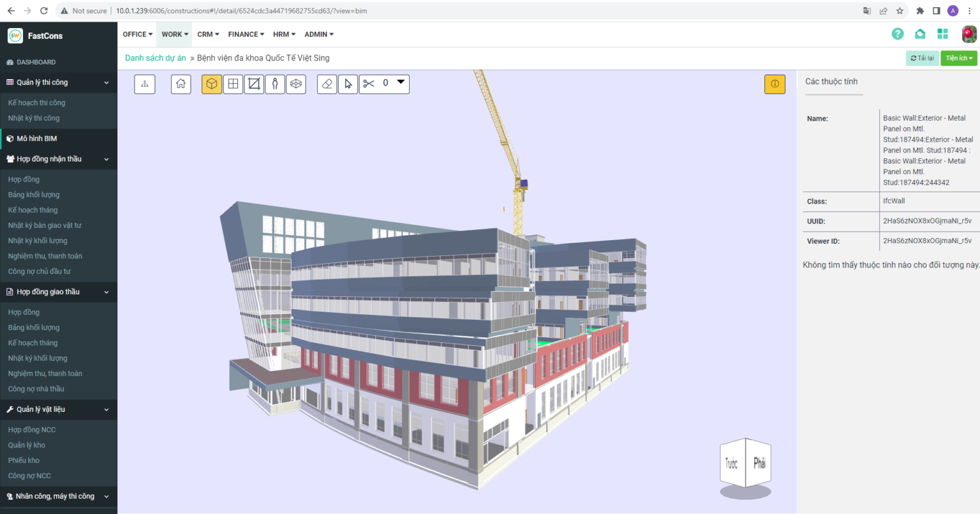Switch to the 2D grid plan view
The height and width of the screenshot is (514, 980).
(232, 84)
